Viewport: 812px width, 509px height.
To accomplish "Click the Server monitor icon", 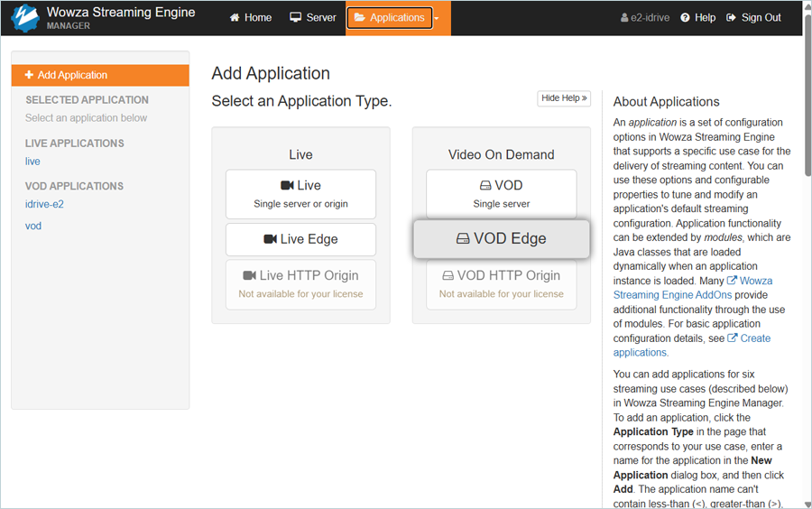I will (x=296, y=18).
